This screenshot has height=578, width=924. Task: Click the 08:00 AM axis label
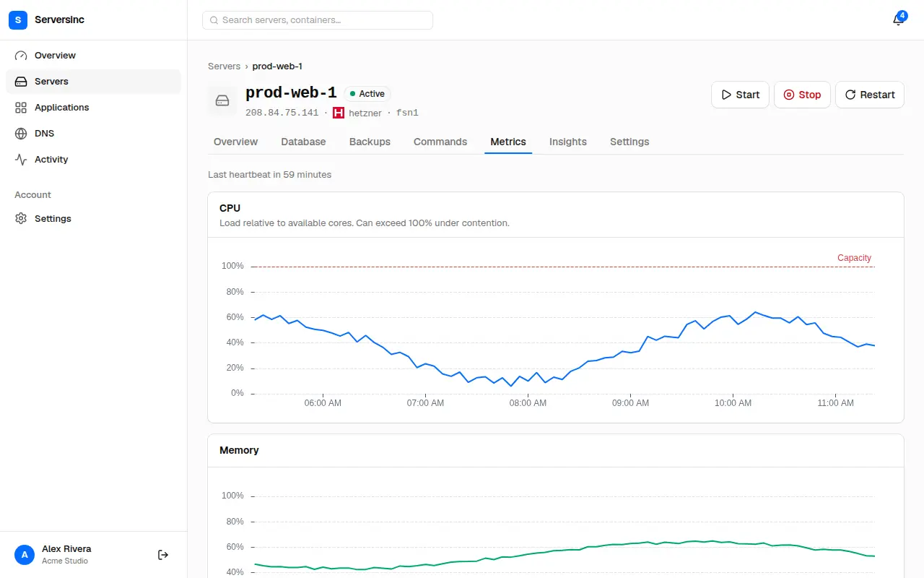point(528,403)
